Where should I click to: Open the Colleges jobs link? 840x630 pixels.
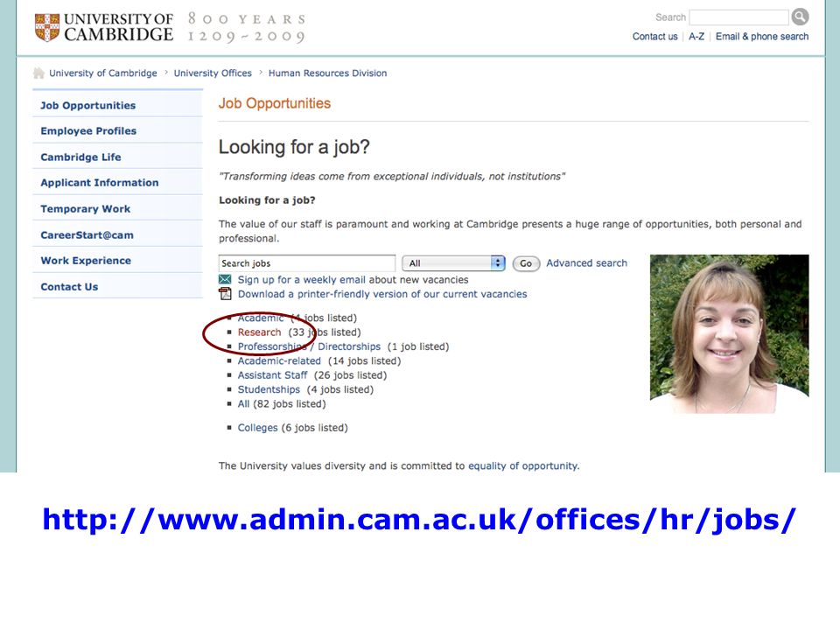(257, 428)
